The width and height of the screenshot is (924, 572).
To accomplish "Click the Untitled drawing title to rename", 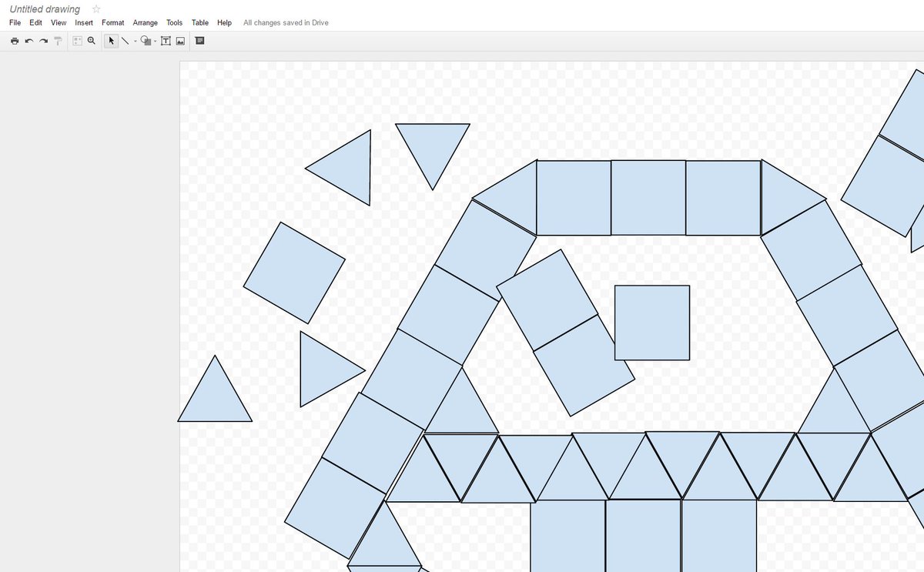I will 45,9.
